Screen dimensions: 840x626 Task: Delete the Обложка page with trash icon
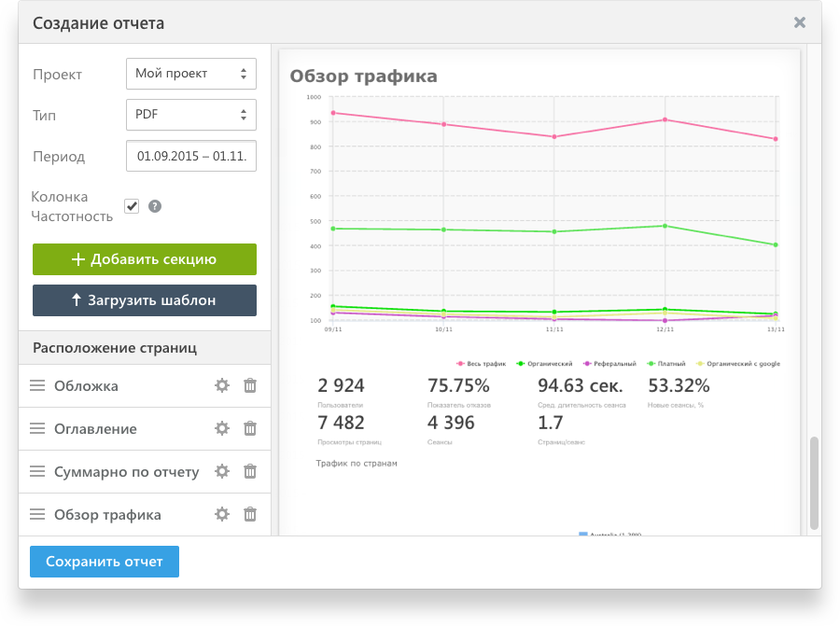coord(250,385)
